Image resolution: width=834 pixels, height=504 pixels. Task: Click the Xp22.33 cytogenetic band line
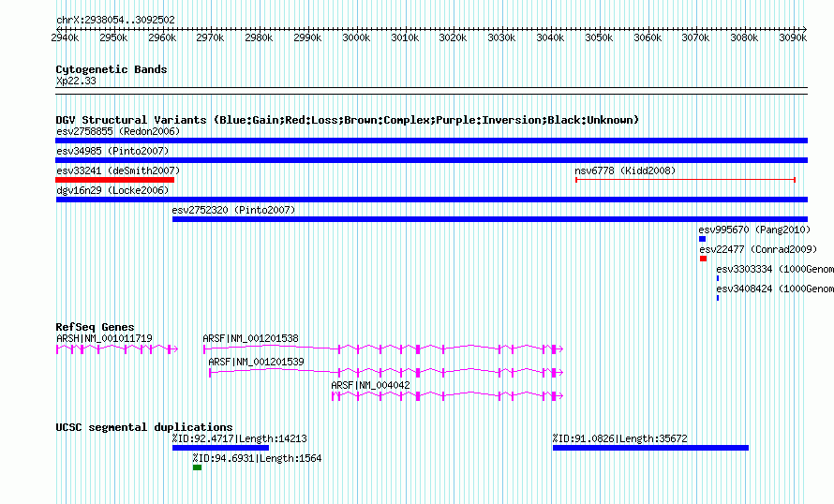pos(431,91)
